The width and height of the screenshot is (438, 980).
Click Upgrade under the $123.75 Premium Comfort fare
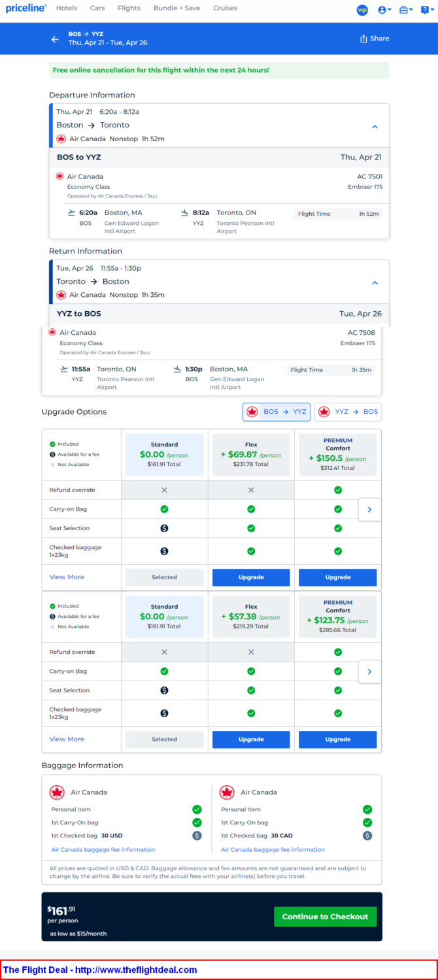click(x=338, y=739)
